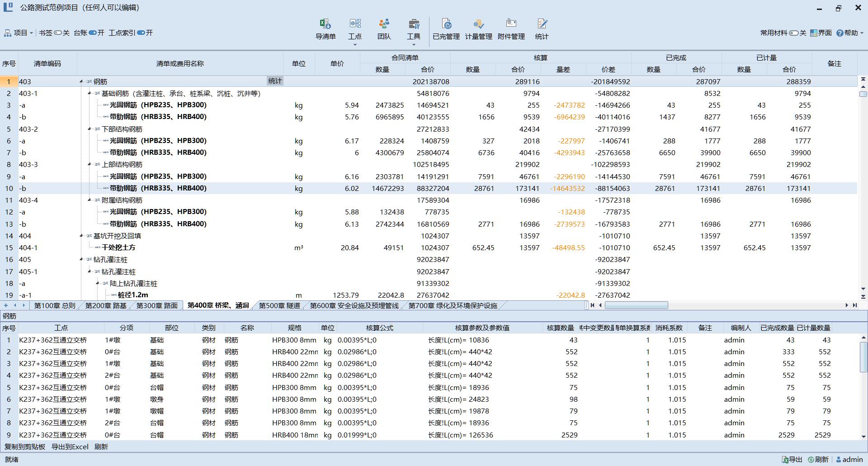
Task: Open the 工具 tools icon
Action: (x=414, y=24)
